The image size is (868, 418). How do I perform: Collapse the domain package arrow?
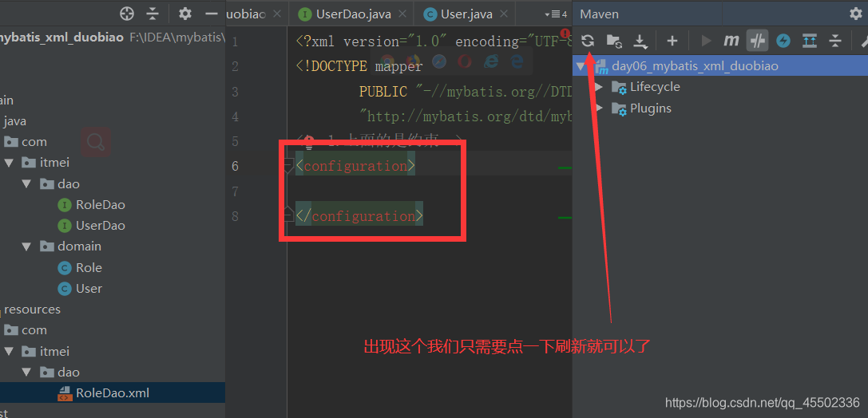pos(26,246)
